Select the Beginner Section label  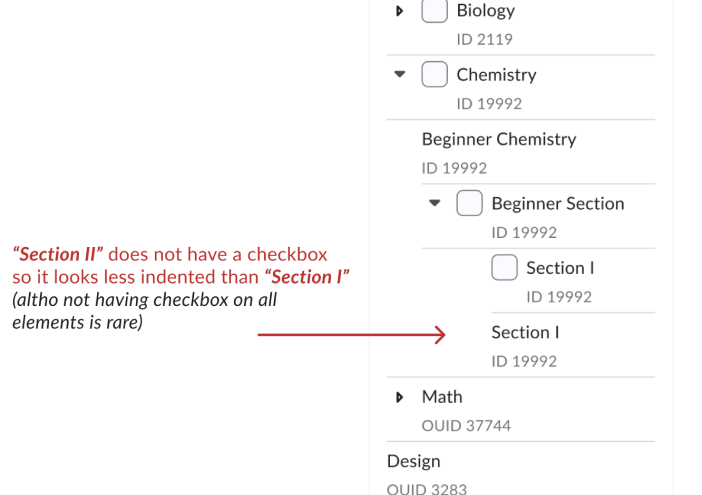tap(557, 204)
